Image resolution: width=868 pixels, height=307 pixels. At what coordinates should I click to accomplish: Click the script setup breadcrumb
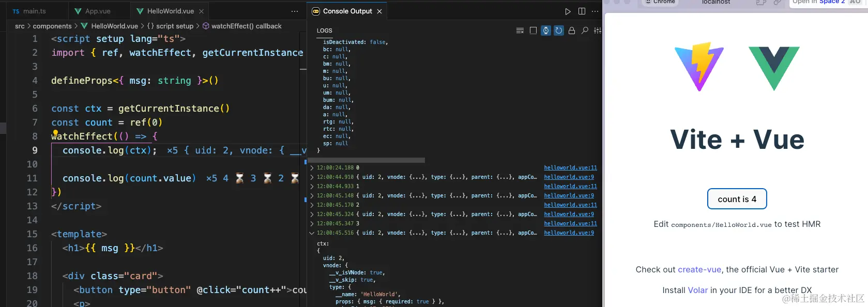coord(170,26)
